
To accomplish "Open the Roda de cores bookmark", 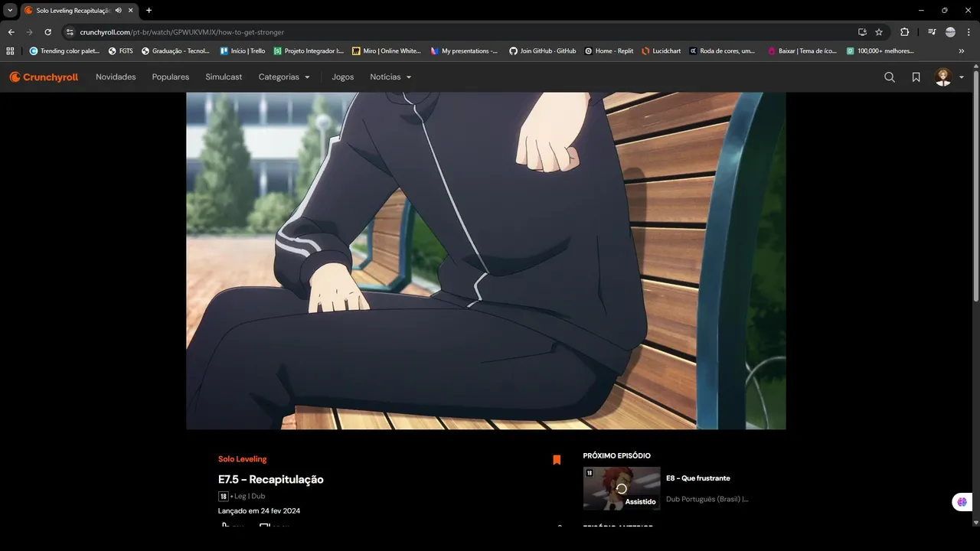I will point(722,51).
